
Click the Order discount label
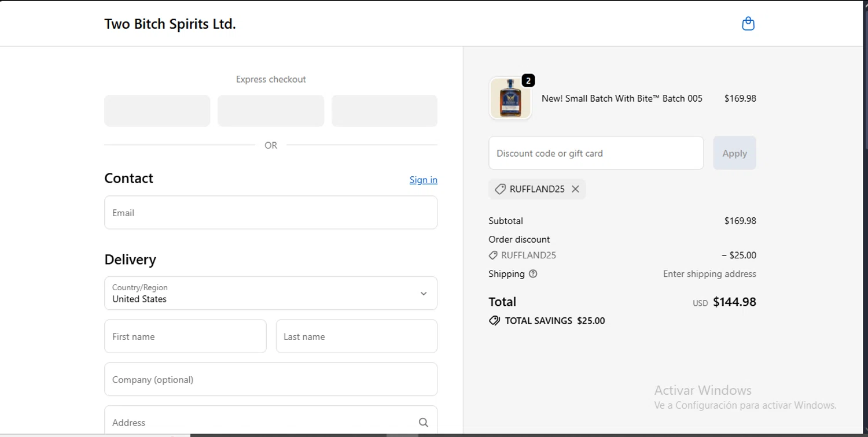coord(519,239)
